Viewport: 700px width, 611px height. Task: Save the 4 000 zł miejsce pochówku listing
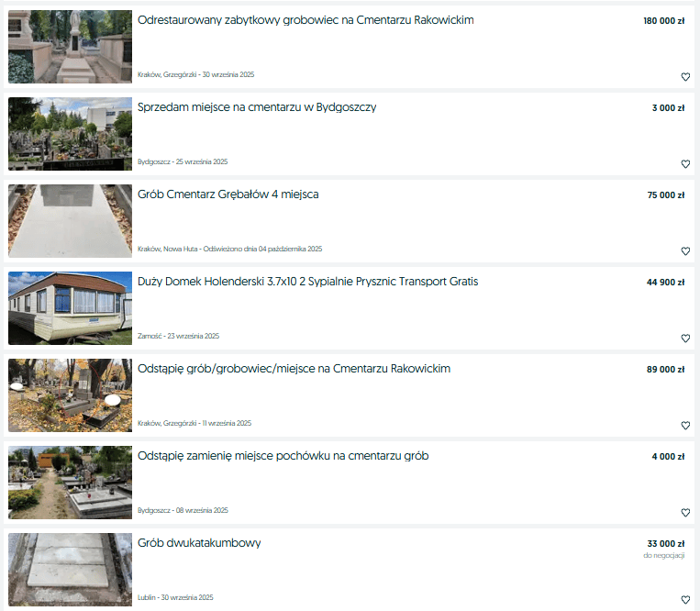coord(685,512)
